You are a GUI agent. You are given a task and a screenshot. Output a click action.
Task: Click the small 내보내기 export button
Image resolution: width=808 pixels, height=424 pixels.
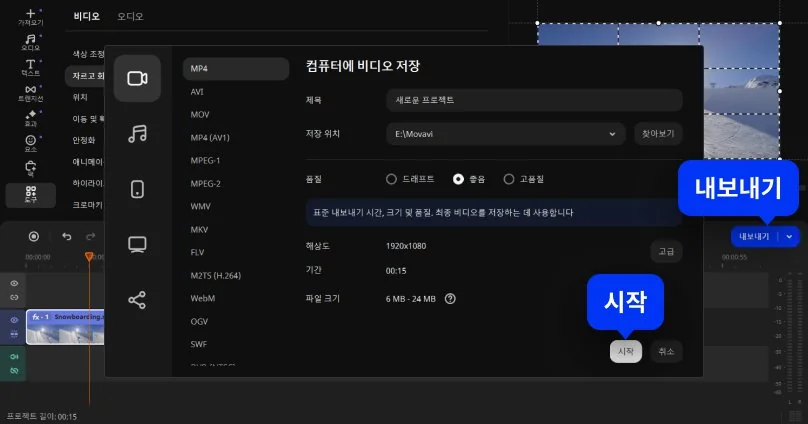coord(755,236)
